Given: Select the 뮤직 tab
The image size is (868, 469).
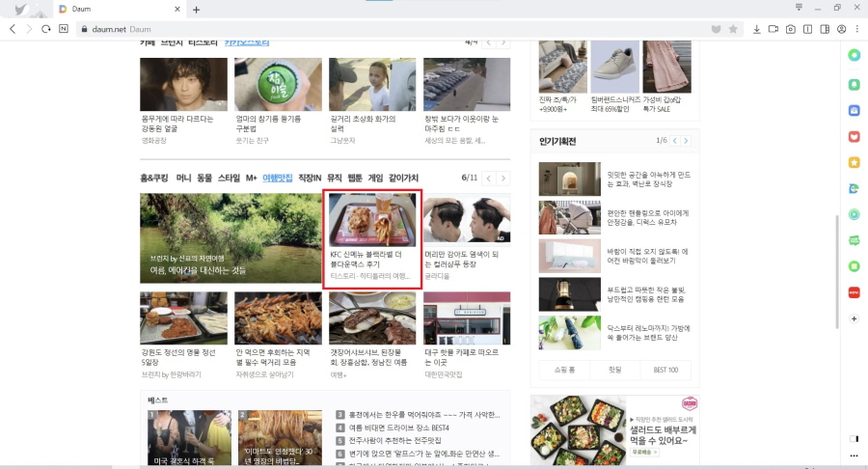Looking at the screenshot, I should 335,178.
